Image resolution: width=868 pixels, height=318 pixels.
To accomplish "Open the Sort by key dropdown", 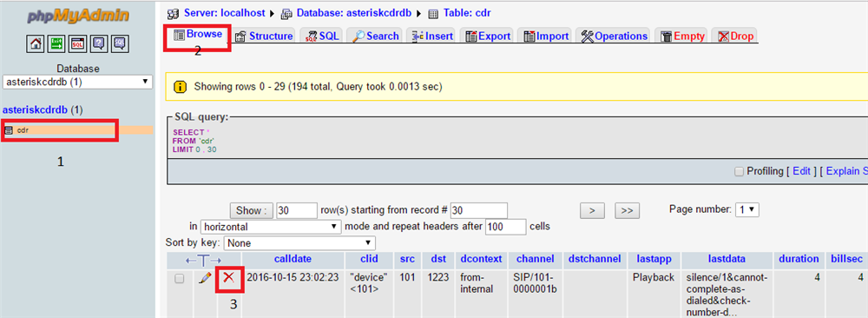I will (x=299, y=242).
